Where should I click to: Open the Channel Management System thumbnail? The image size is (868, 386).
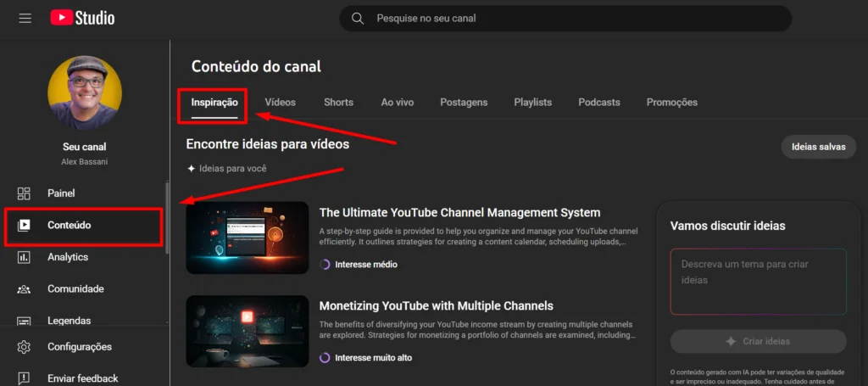click(248, 238)
